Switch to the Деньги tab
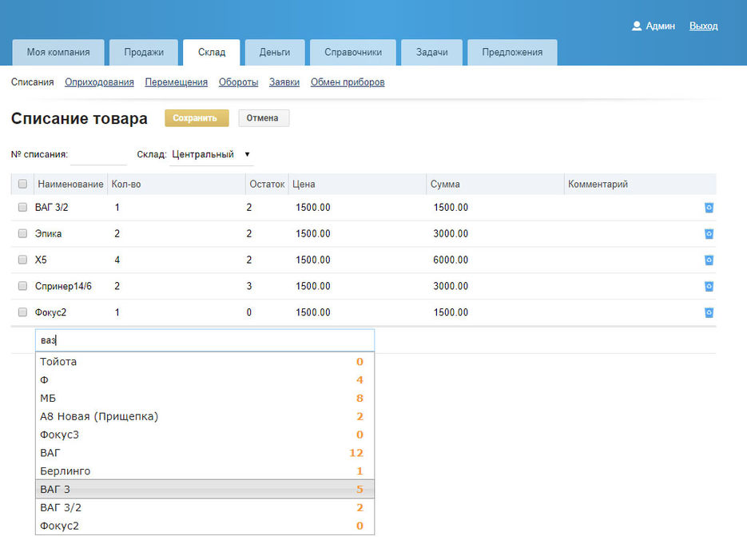Viewport: 747px width, 560px height. point(274,53)
